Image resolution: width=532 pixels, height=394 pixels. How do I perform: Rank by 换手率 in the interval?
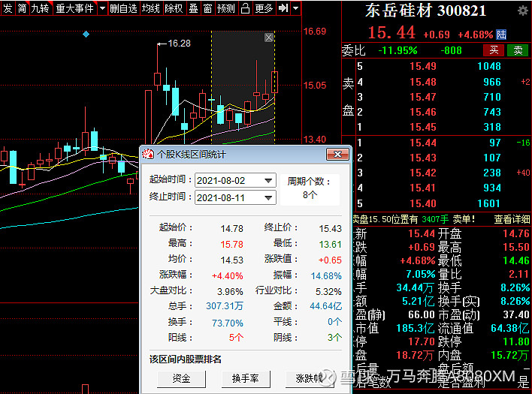[245, 378]
